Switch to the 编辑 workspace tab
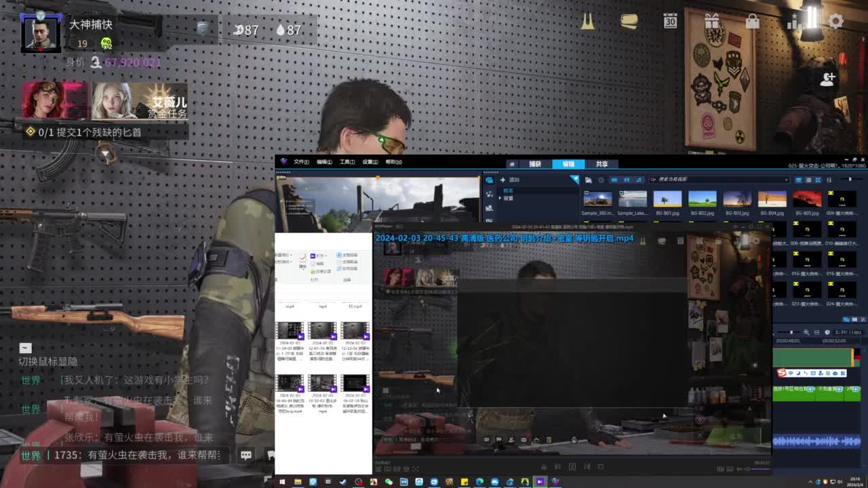The image size is (868, 488). 568,164
